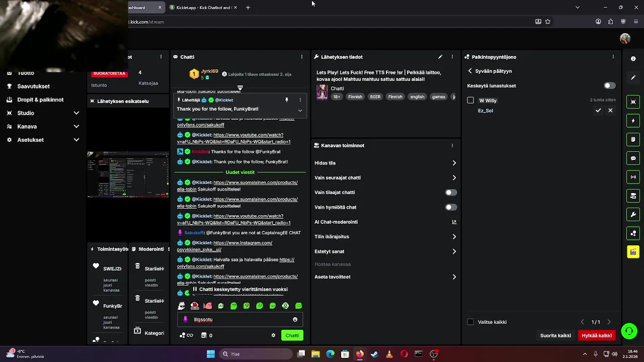Open Chatti panel three-dot menu
The width and height of the screenshot is (644, 362).
click(x=302, y=57)
